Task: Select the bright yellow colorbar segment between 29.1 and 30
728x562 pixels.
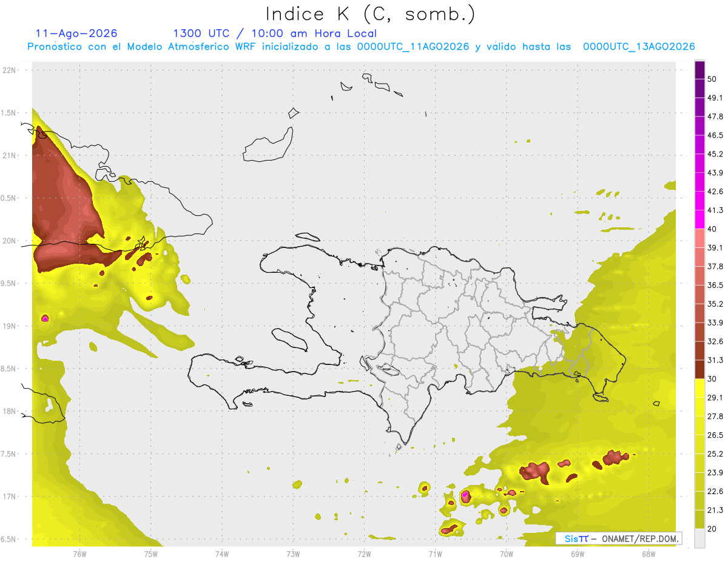Action: tap(700, 388)
